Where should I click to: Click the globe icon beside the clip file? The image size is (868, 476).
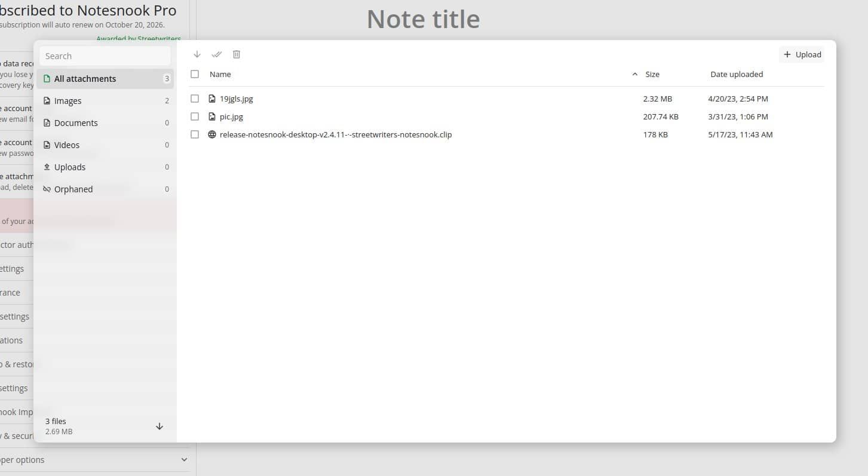[212, 134]
